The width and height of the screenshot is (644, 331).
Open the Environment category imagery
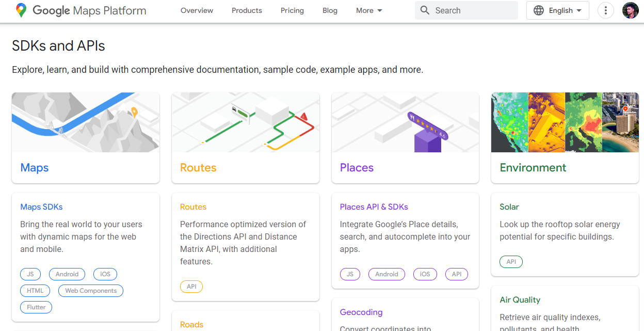(565, 122)
